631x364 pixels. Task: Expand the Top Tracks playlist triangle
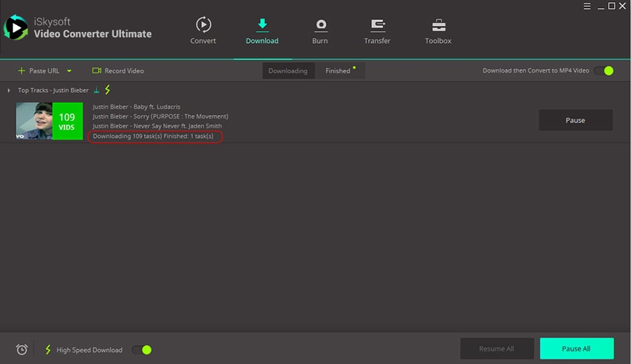(9, 90)
